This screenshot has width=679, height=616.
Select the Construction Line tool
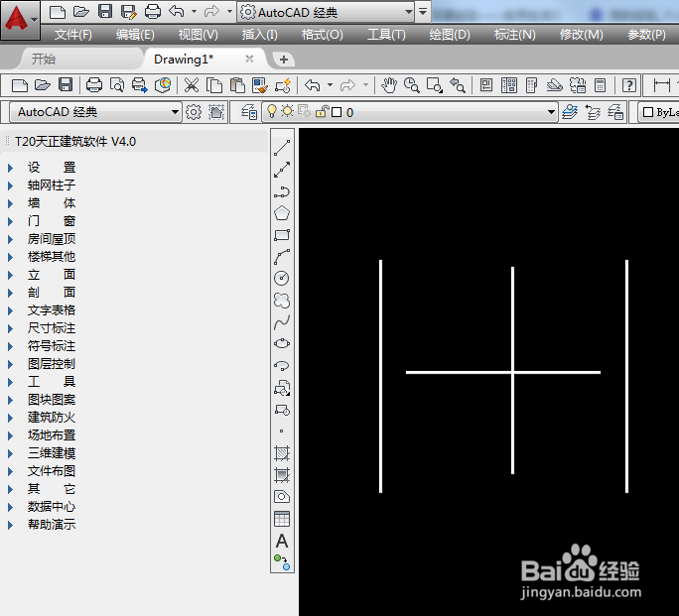(x=282, y=170)
